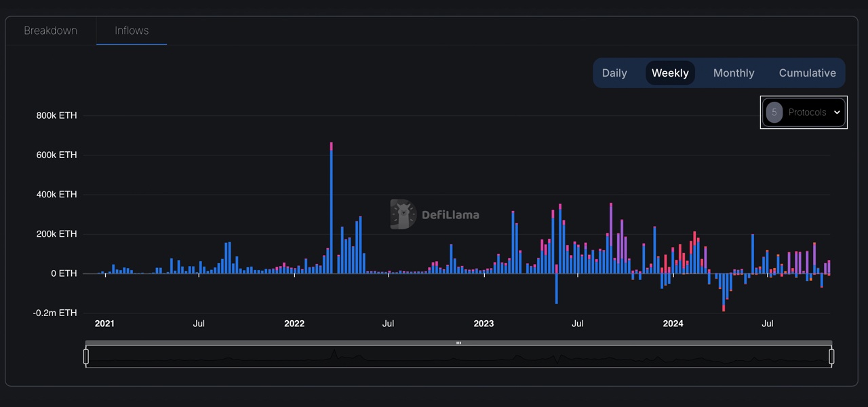Click the right range slider handle
The width and height of the screenshot is (868, 407).
click(x=832, y=355)
